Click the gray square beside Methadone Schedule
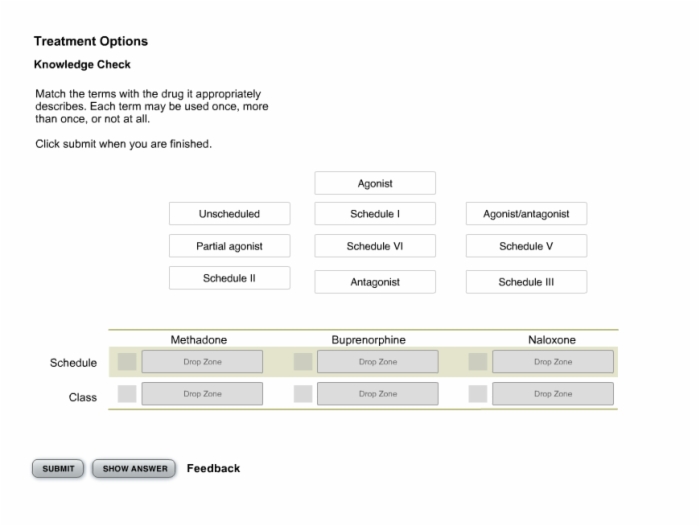Screen dimensions: 700x526 click(x=127, y=362)
